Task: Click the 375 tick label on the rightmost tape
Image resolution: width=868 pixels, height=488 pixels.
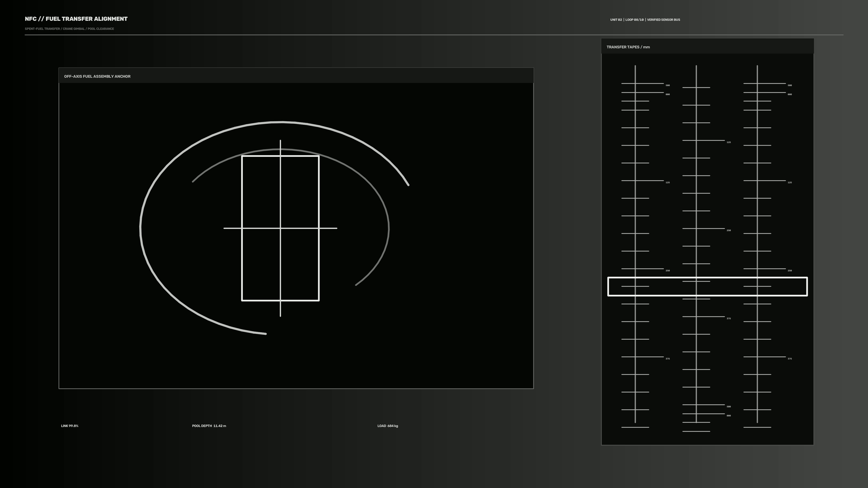Action: [x=790, y=359]
